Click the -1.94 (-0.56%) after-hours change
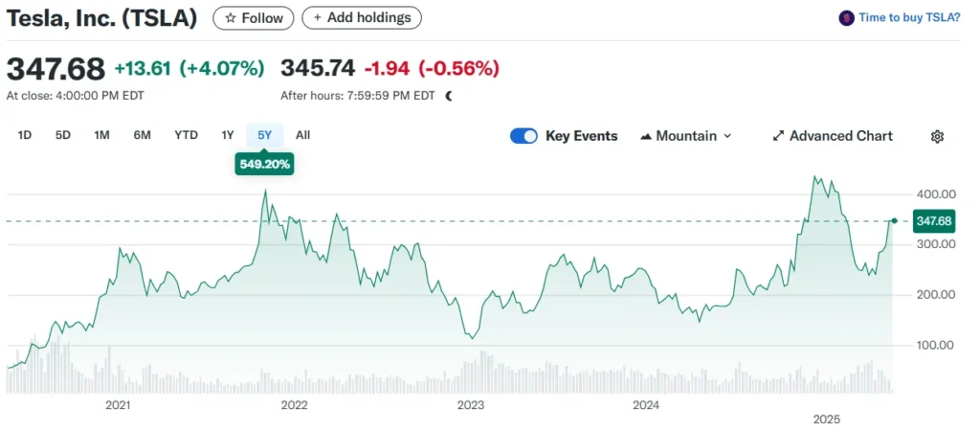This screenshot has height=432, width=980. 432,68
